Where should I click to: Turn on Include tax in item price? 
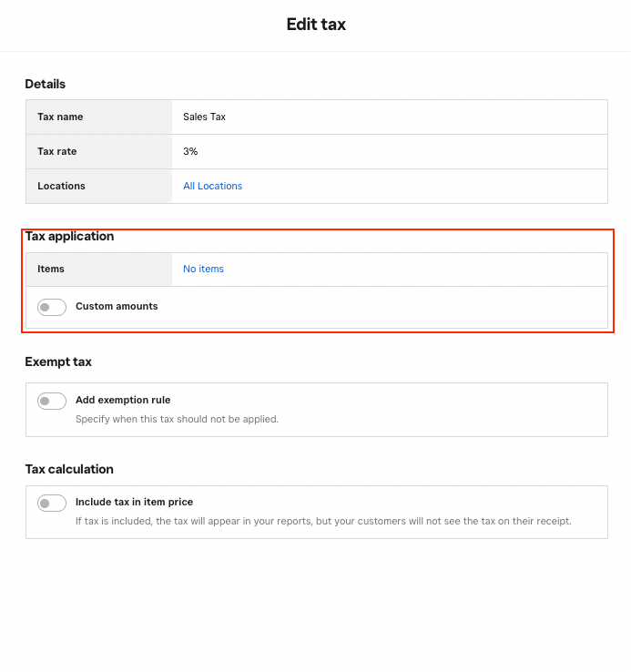click(52, 503)
